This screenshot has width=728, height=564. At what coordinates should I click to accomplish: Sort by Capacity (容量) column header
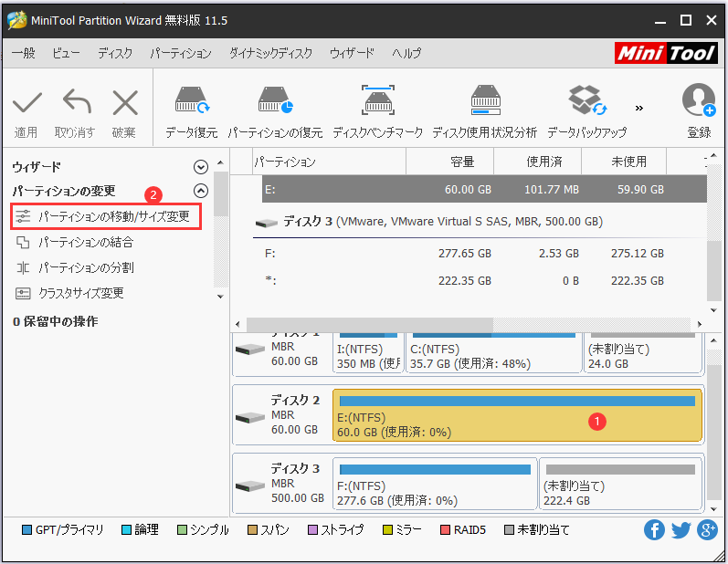450,162
